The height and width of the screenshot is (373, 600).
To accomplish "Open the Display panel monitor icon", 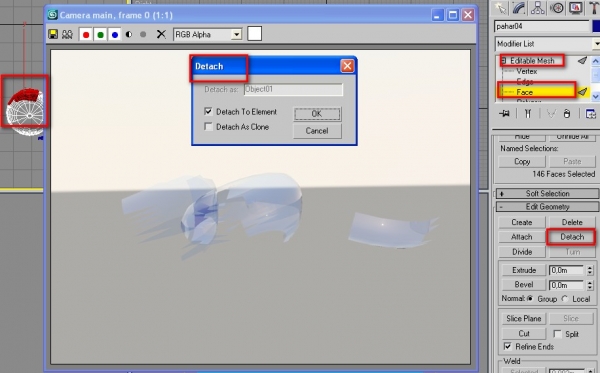I will pyautogui.click(x=576, y=8).
